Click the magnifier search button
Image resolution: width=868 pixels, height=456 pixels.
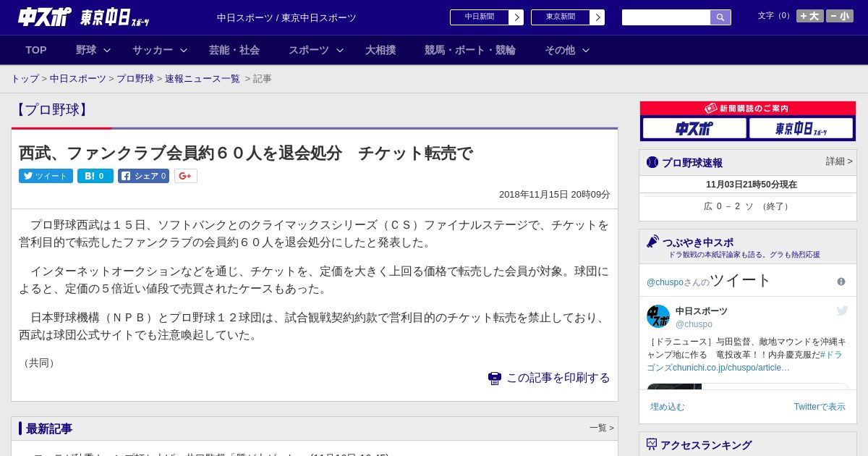(x=720, y=17)
